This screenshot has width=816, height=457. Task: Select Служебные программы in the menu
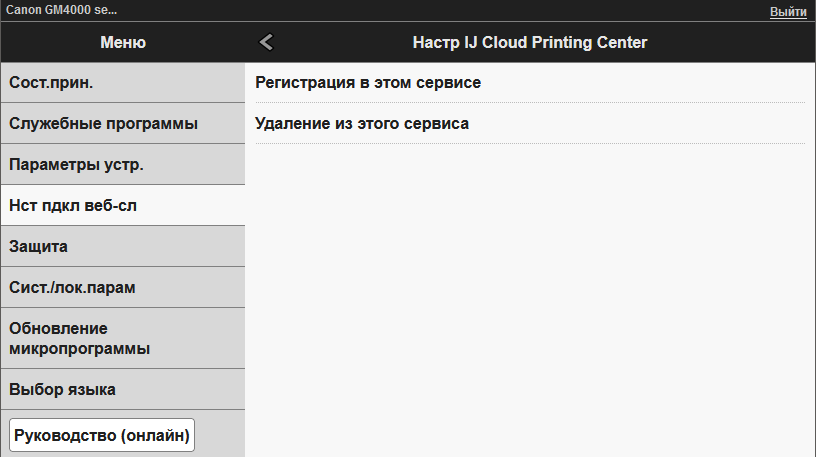pos(122,123)
